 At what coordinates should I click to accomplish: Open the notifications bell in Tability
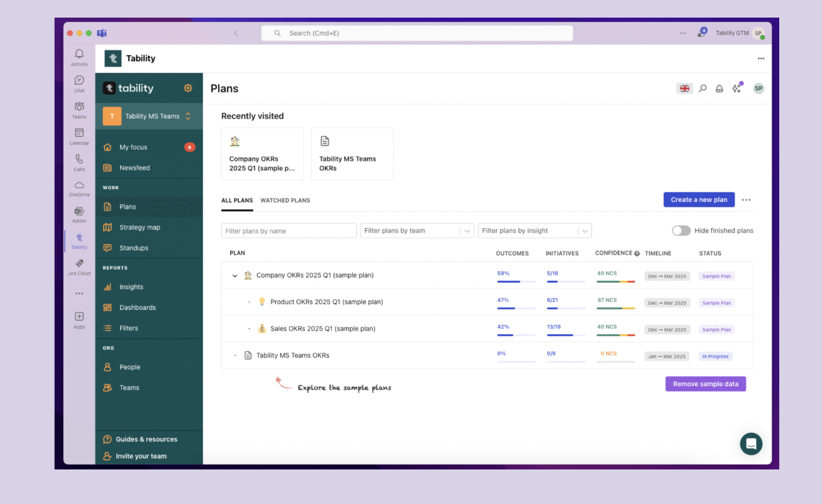[719, 88]
